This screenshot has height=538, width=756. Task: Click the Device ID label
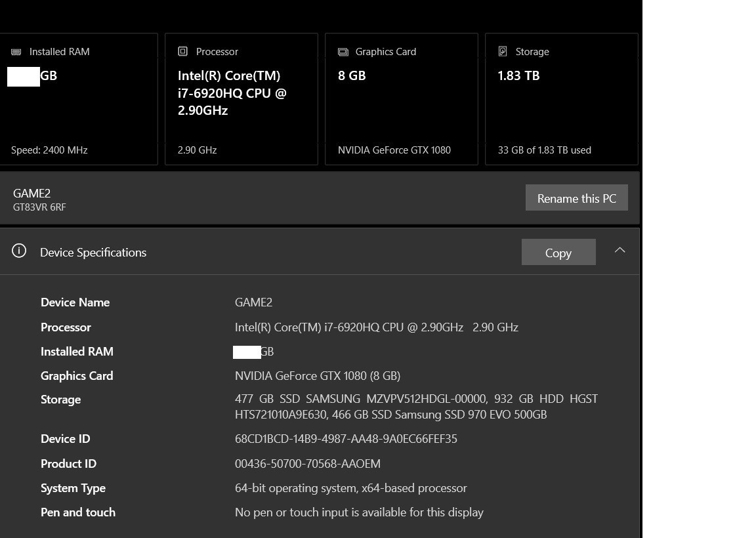click(x=66, y=439)
